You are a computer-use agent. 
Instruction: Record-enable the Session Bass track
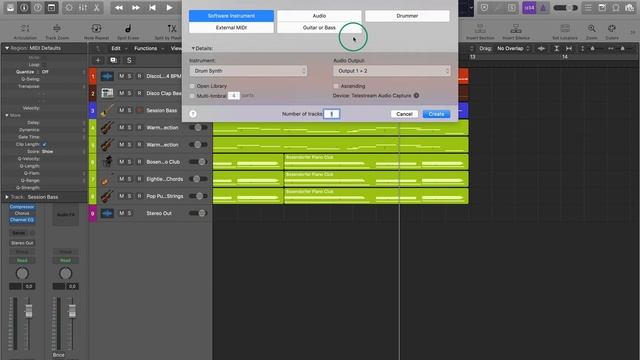139,111
